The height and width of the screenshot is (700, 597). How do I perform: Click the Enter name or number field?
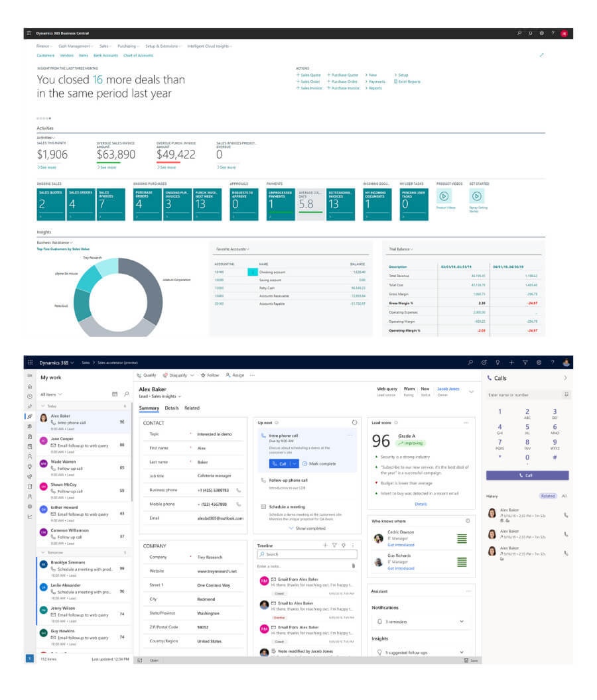pos(524,394)
